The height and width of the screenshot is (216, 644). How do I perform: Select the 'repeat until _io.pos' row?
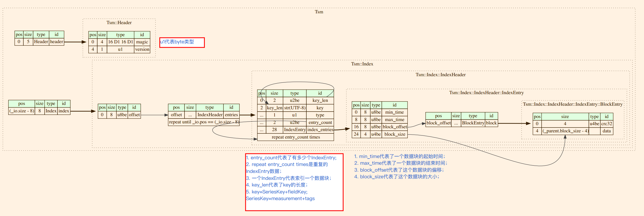[204, 122]
